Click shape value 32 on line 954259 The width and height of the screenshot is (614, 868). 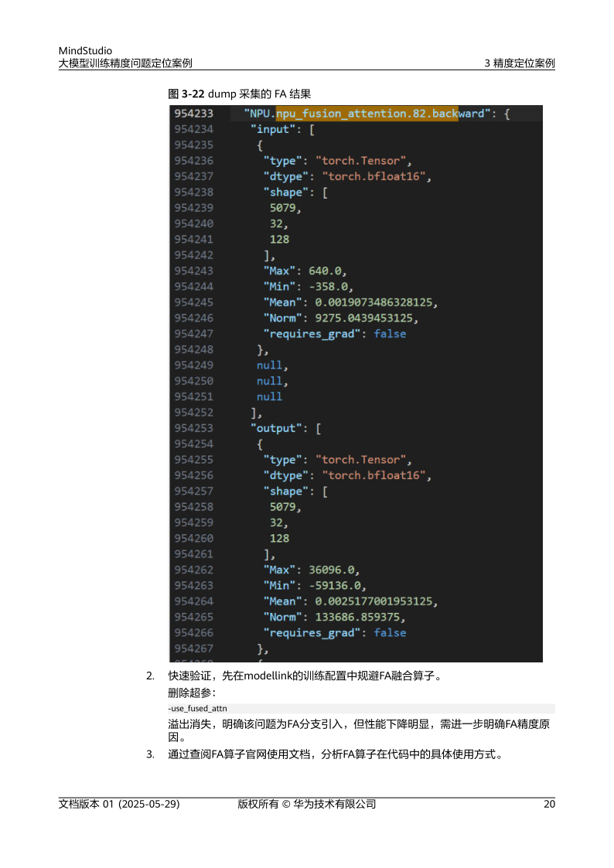[x=278, y=523]
